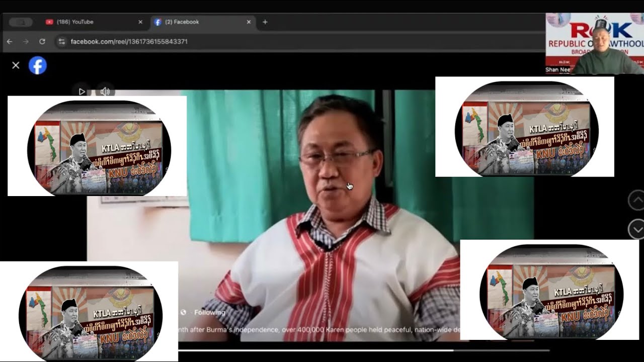
Task: Click the Following label on the reel
Action: (210, 312)
